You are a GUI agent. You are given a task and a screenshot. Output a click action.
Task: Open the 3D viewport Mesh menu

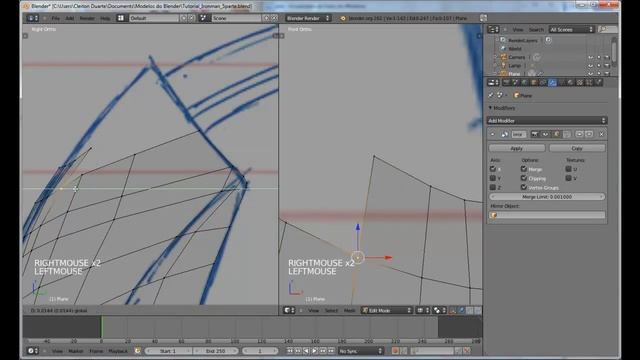click(349, 311)
